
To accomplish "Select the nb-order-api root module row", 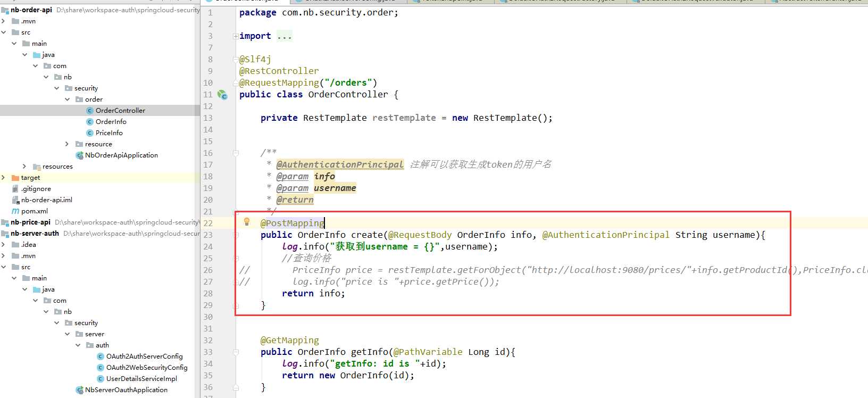I will click(100, 10).
